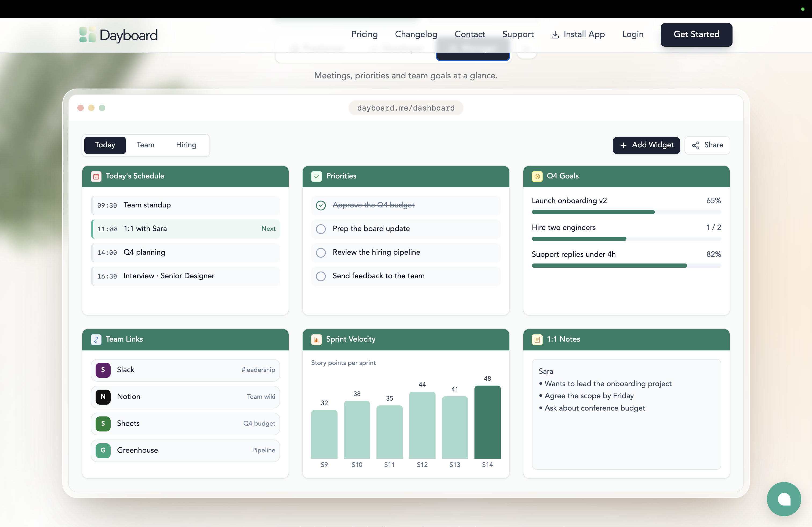Click the S14 bar in Sprint Velocity
The image size is (812, 527).
click(487, 422)
